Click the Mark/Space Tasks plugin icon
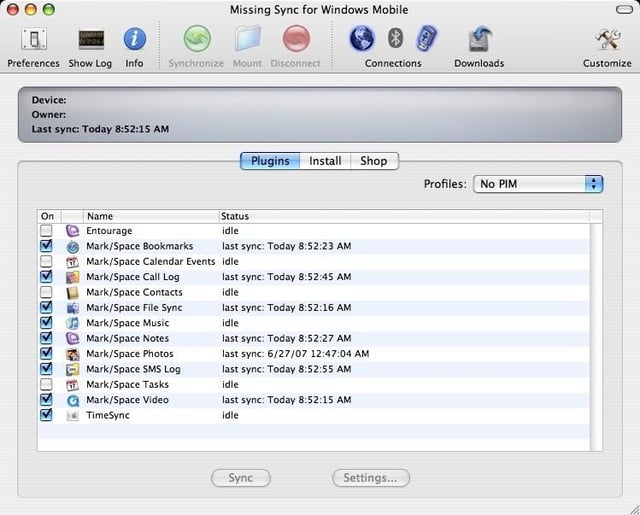640x515 pixels. coord(72,384)
